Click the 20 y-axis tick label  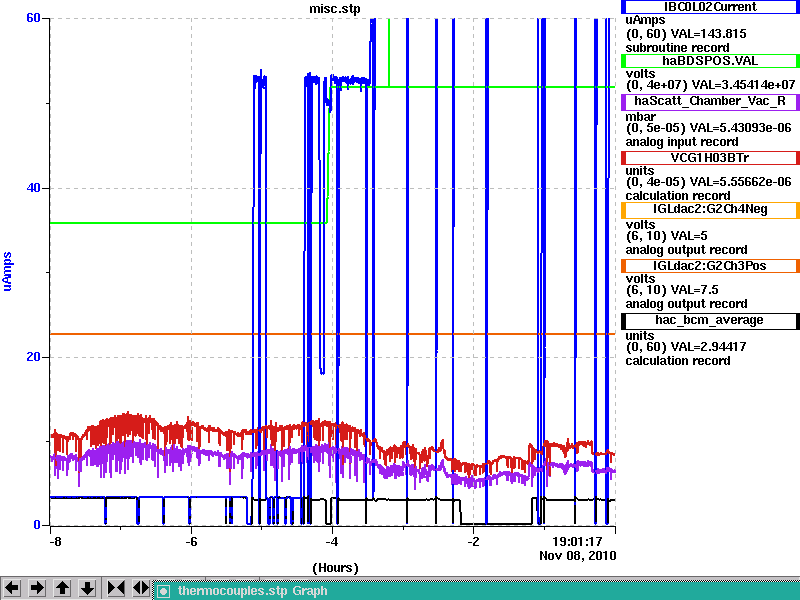(x=33, y=357)
